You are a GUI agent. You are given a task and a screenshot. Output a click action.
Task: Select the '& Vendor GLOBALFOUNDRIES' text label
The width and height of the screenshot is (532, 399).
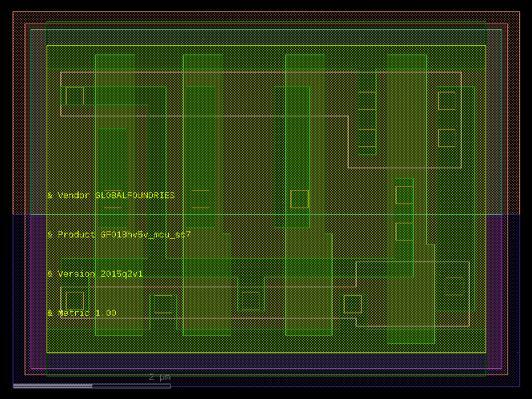point(111,196)
